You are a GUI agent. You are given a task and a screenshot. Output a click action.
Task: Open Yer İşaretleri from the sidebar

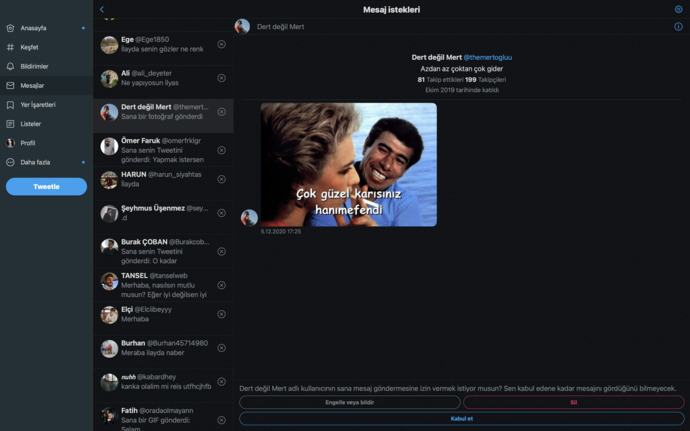pyautogui.click(x=47, y=105)
